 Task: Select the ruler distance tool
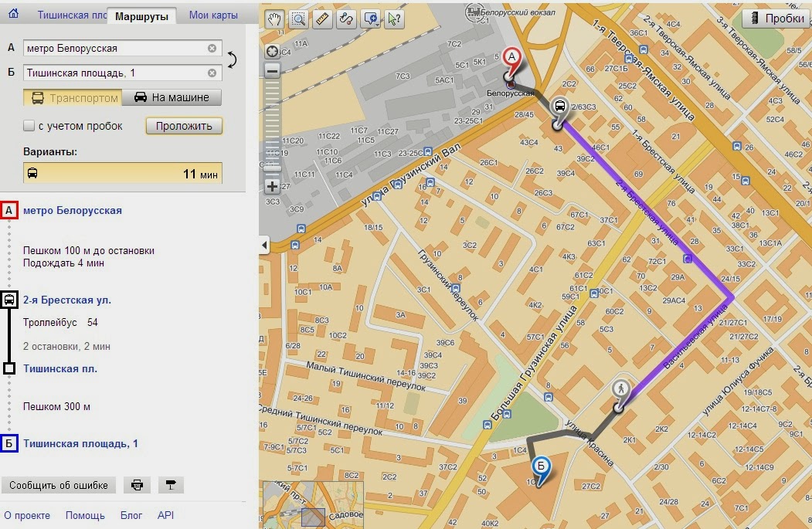click(322, 19)
